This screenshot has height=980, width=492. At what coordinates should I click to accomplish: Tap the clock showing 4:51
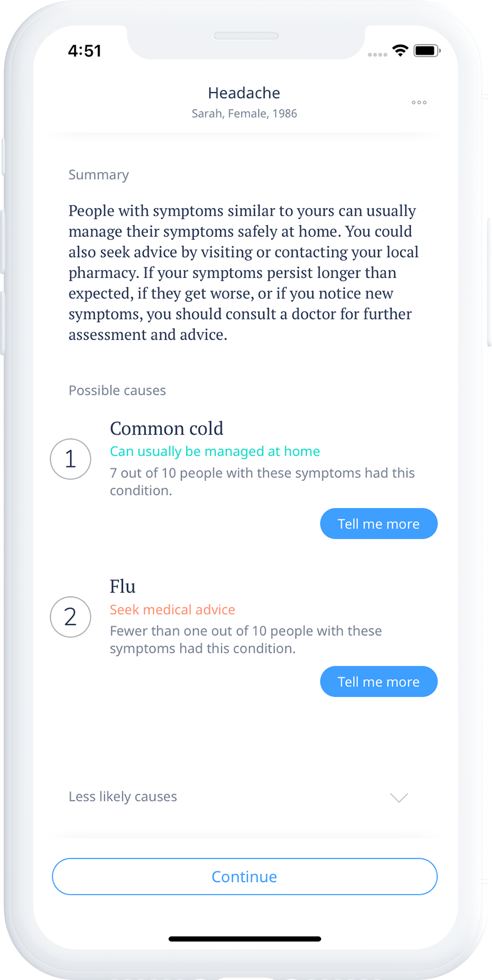[86, 51]
